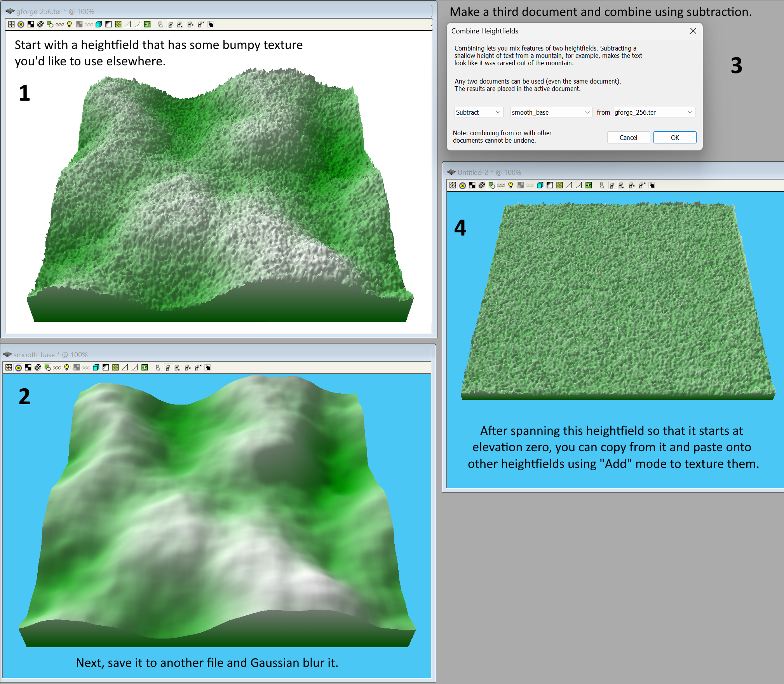Click the wavy lines icon in smooth_base toolbar
Viewport: 784px width, 684px height.
[56, 368]
